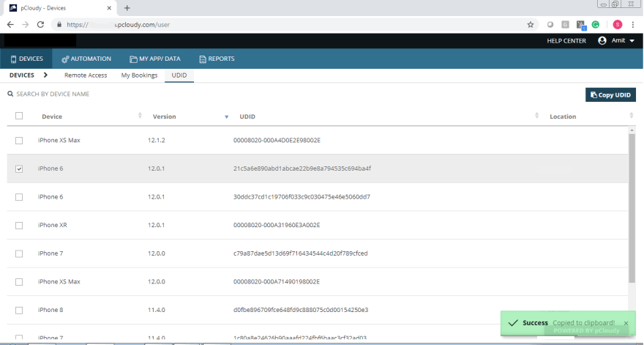Close the pCloudy - Devices tab

(109, 8)
